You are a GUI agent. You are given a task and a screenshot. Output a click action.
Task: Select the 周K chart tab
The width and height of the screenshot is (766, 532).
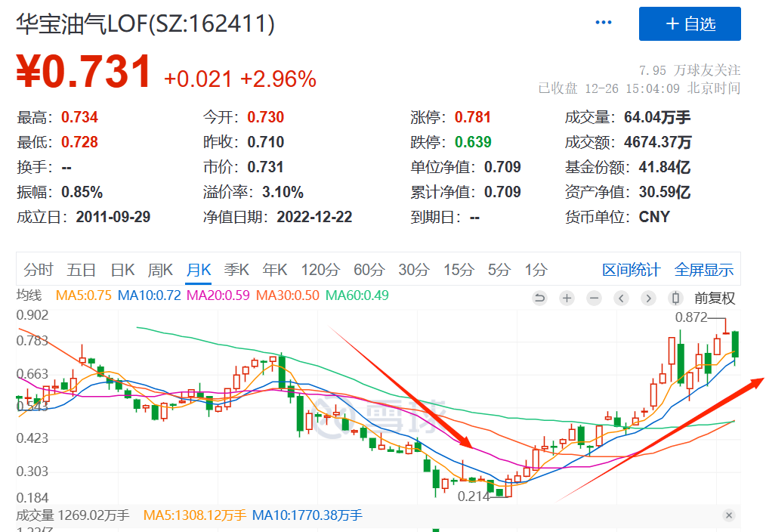click(x=160, y=270)
